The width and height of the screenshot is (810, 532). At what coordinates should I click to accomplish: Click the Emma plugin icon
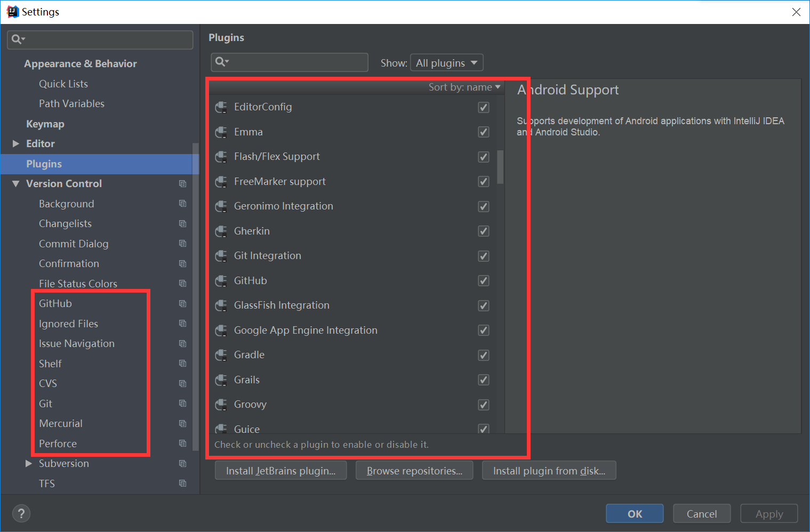221,132
